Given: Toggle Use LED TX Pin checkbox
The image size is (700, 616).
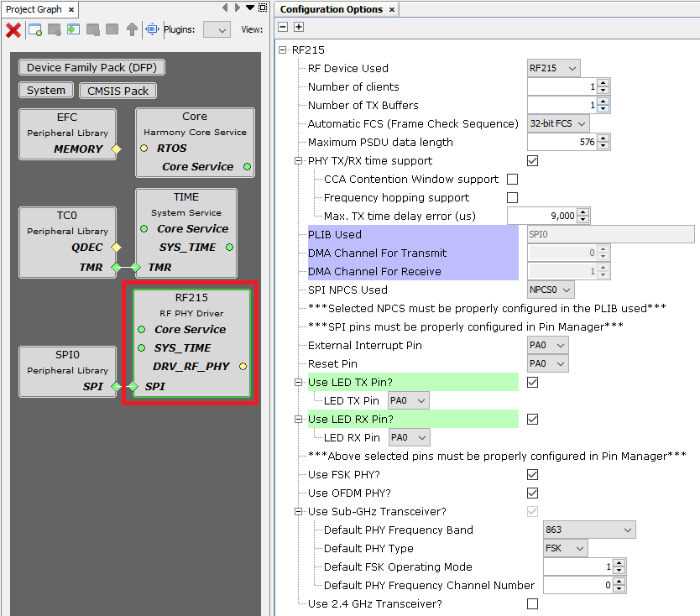Looking at the screenshot, I should (532, 382).
